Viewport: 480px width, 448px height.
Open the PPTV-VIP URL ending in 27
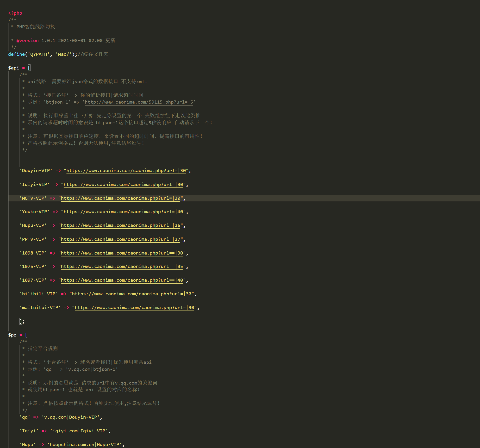(120, 239)
